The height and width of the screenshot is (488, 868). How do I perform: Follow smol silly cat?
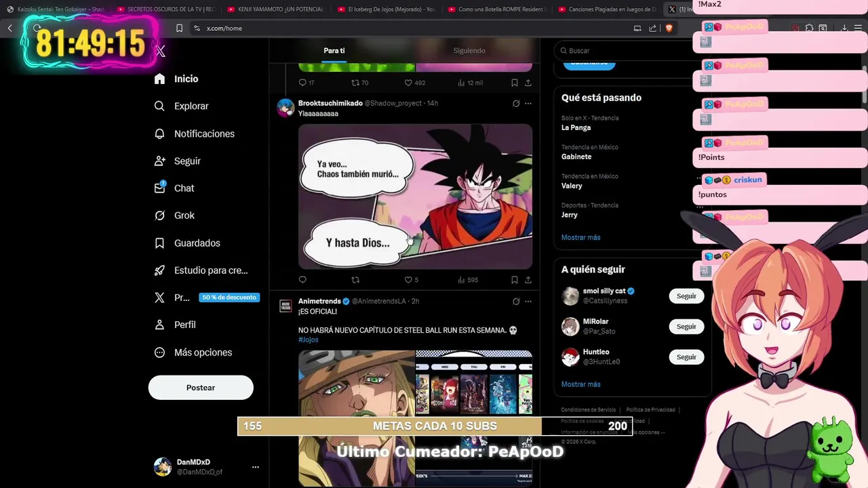[x=686, y=296]
